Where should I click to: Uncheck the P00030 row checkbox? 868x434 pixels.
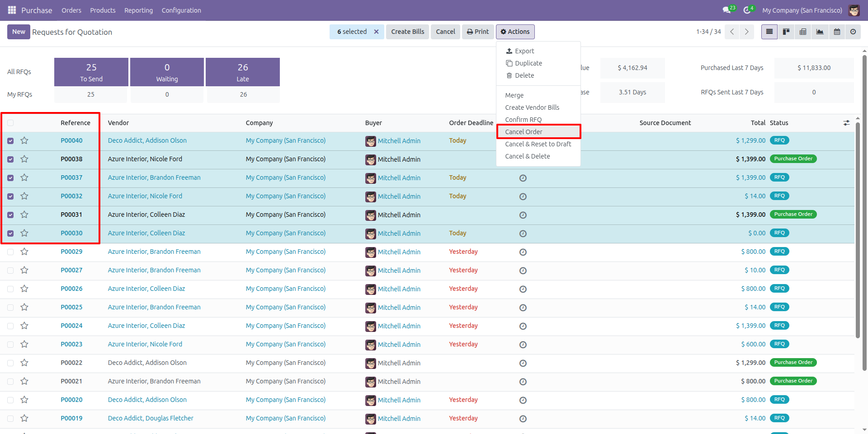click(10, 233)
